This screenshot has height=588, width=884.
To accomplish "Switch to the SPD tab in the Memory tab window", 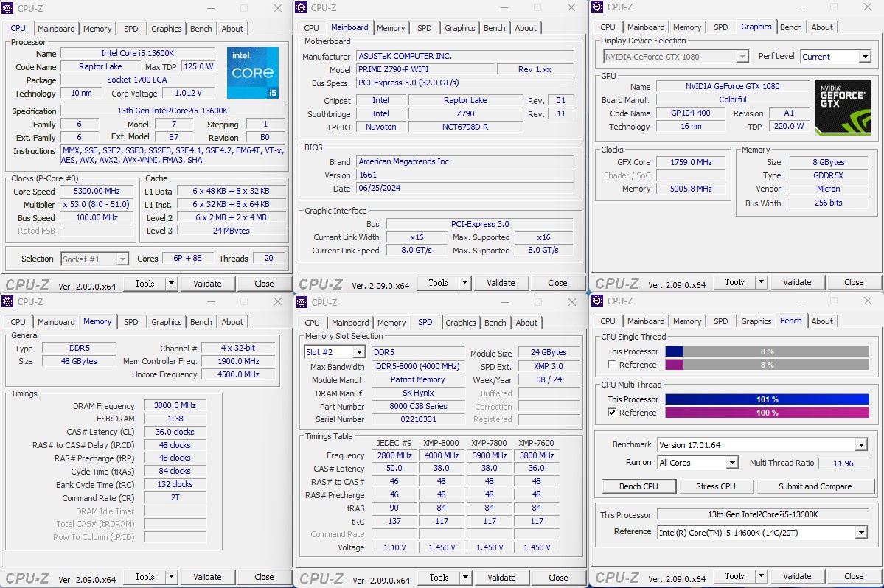I will (x=130, y=322).
